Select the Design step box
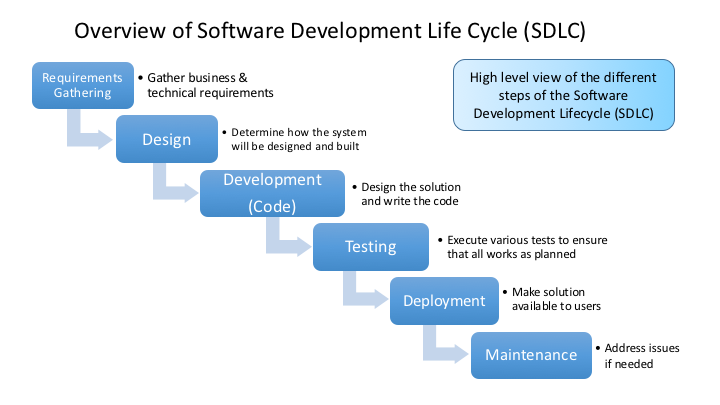This screenshot has height=405, width=720. click(x=166, y=139)
